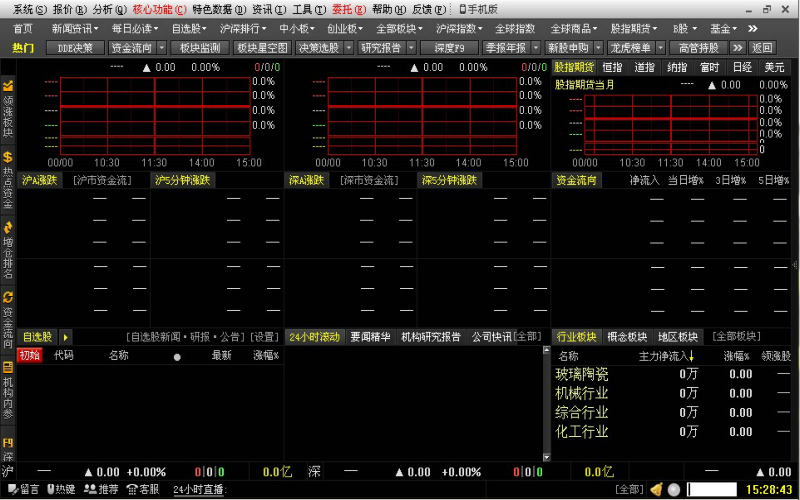Select the 玻璃陶瓷 industry row

672,374
